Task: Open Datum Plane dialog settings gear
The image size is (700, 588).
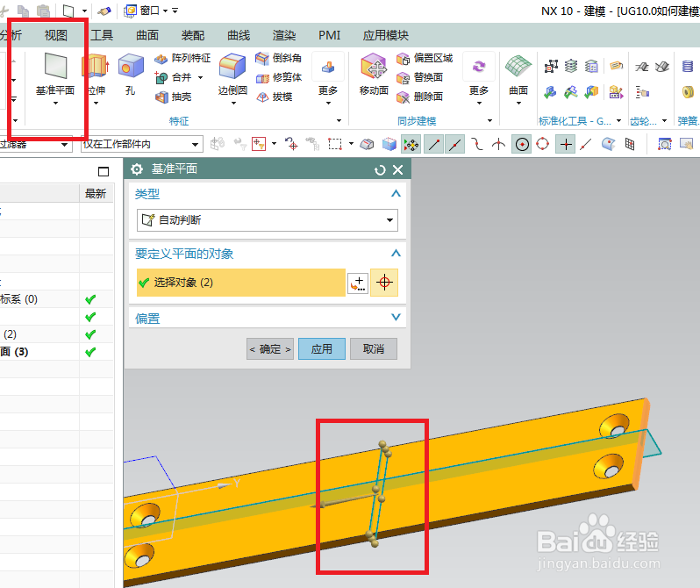Action: [x=137, y=169]
